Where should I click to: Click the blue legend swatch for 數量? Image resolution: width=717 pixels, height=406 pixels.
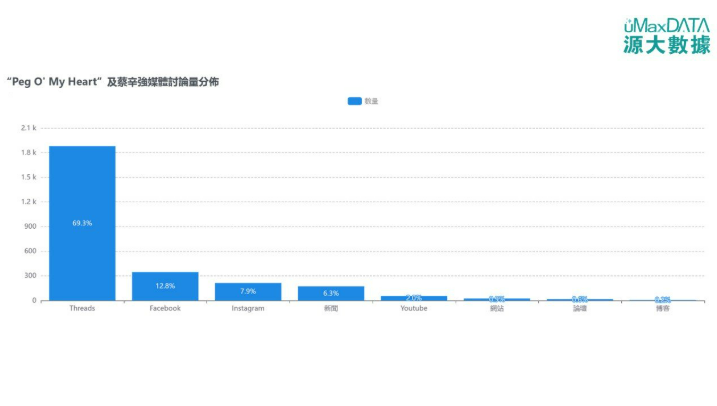coord(354,101)
